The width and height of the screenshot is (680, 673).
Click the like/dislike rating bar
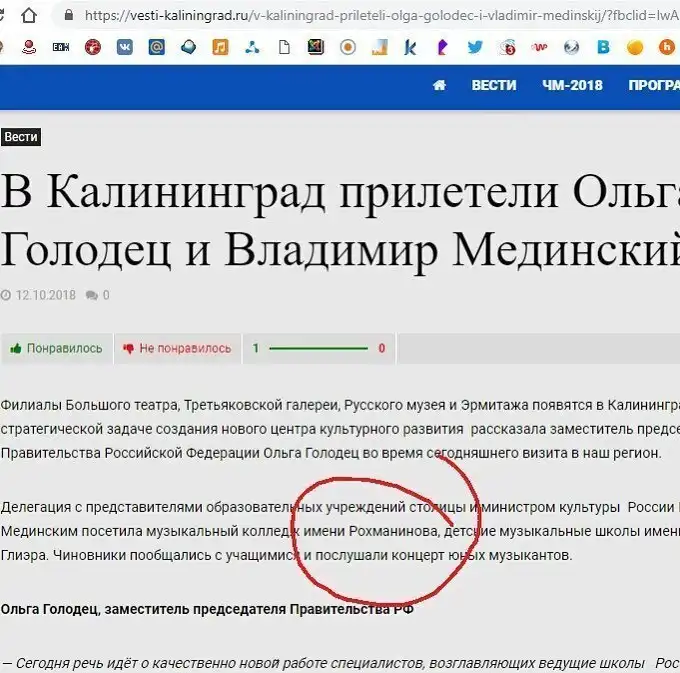(x=319, y=348)
